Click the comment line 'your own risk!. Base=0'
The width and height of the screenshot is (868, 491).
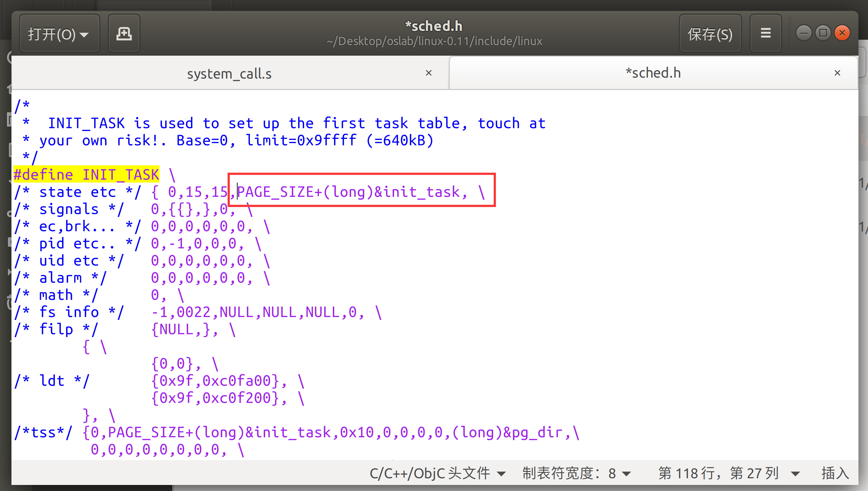[228, 141]
